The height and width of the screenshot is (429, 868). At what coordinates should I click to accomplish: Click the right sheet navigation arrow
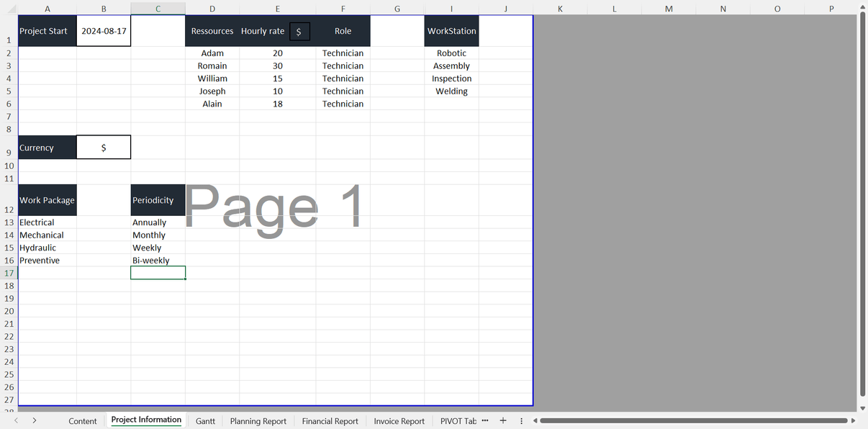tap(33, 420)
